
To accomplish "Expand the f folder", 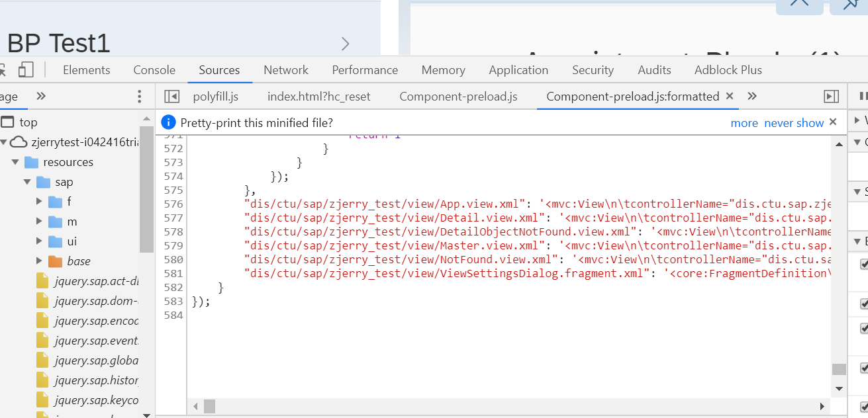I will click(x=40, y=202).
